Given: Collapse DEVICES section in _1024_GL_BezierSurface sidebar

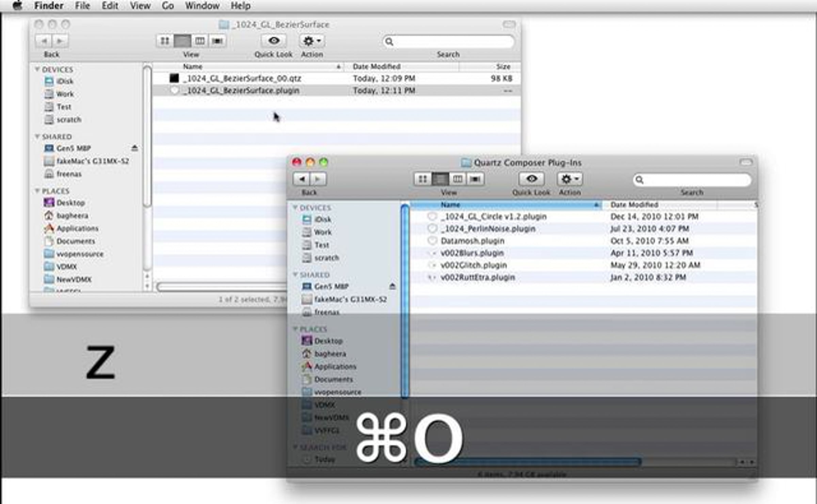Looking at the screenshot, I should (x=37, y=69).
